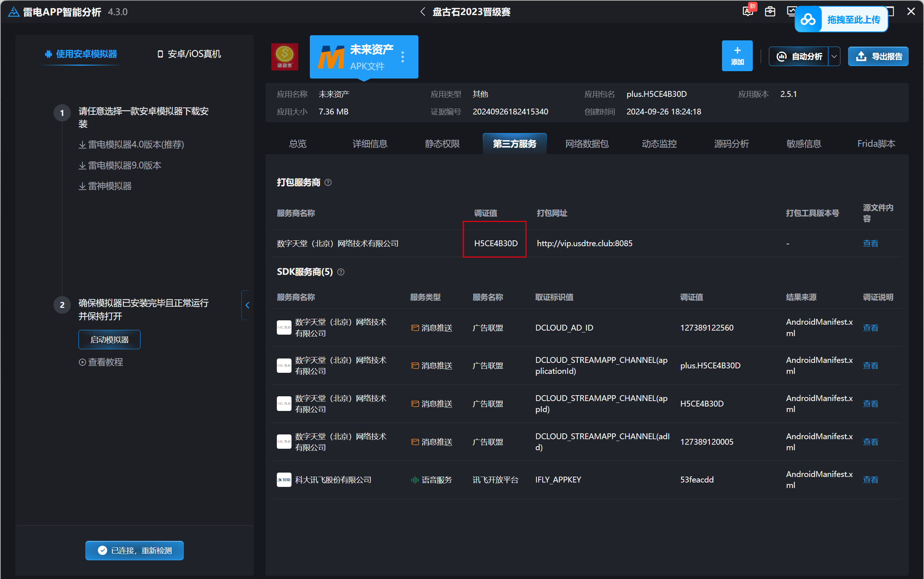Image resolution: width=924 pixels, height=579 pixels.
Task: Click the 源文件内容 column header
Action: 878,213
